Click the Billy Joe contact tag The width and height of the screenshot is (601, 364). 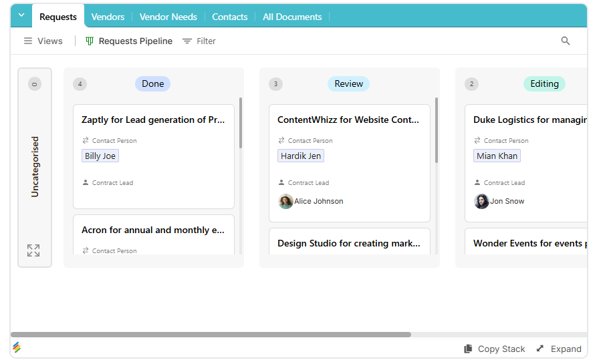point(100,156)
